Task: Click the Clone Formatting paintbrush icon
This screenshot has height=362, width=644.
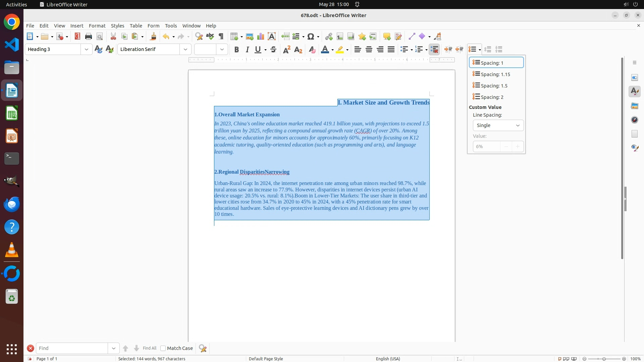Action: coord(153,37)
